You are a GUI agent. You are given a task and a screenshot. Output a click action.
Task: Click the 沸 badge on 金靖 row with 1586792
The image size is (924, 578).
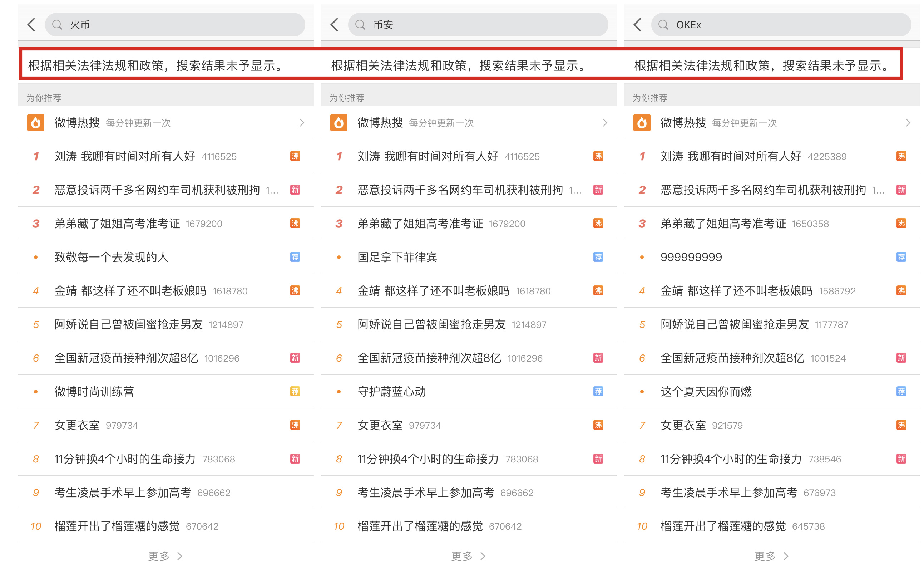[901, 290]
